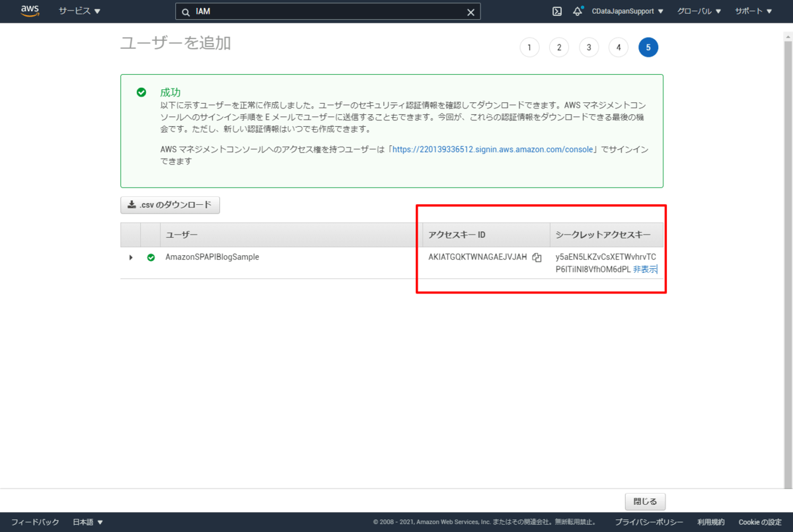Click the secret access key value
Screen dimensions: 793x532
606,263
